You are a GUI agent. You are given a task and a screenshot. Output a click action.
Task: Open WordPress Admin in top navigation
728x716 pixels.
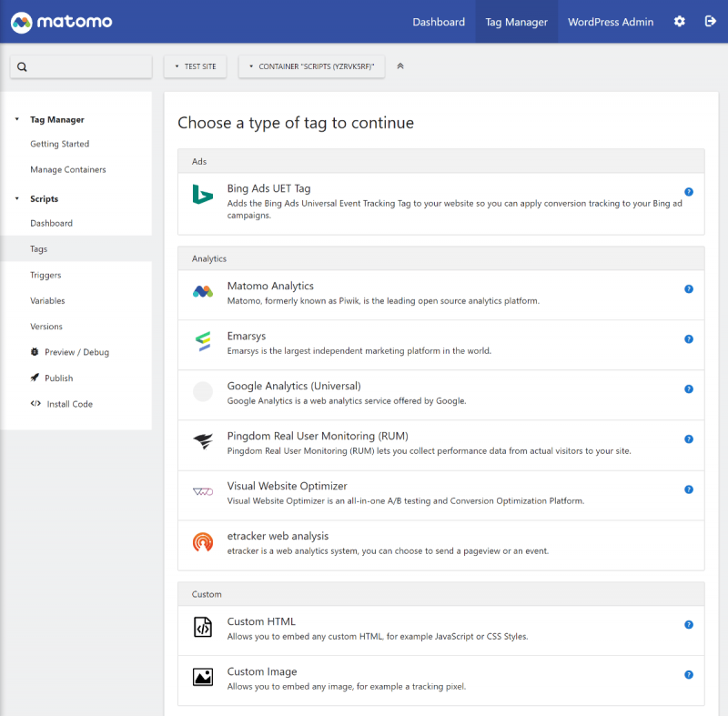611,22
